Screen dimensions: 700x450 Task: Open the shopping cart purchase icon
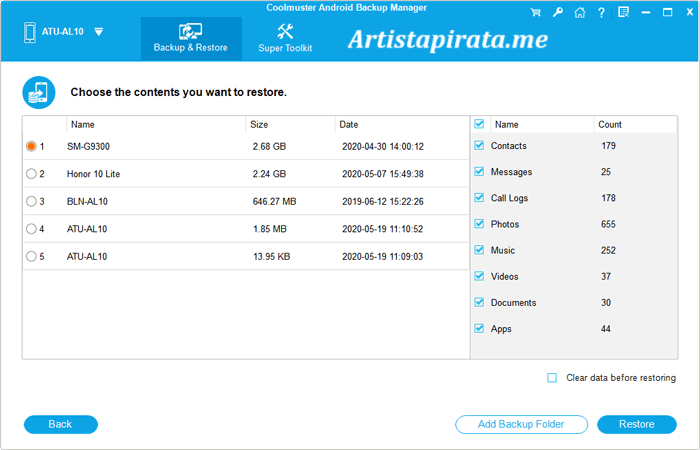point(535,12)
